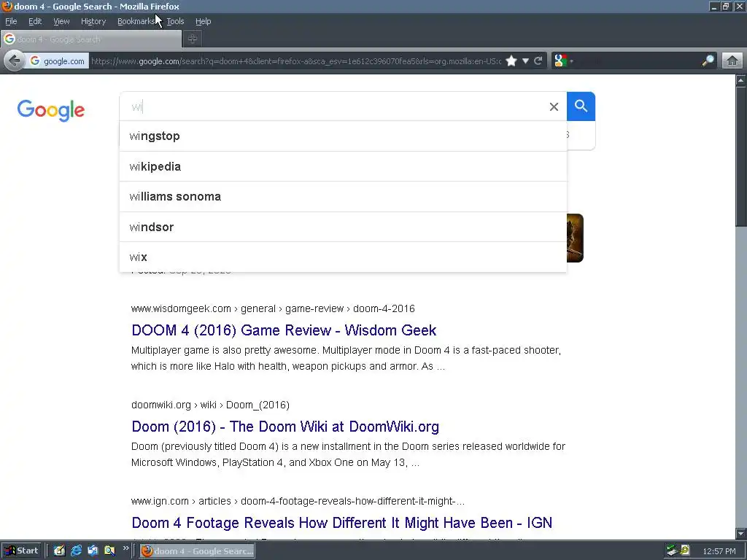Click the yellow disc tray icon
This screenshot has width=747, height=560.
point(684,551)
